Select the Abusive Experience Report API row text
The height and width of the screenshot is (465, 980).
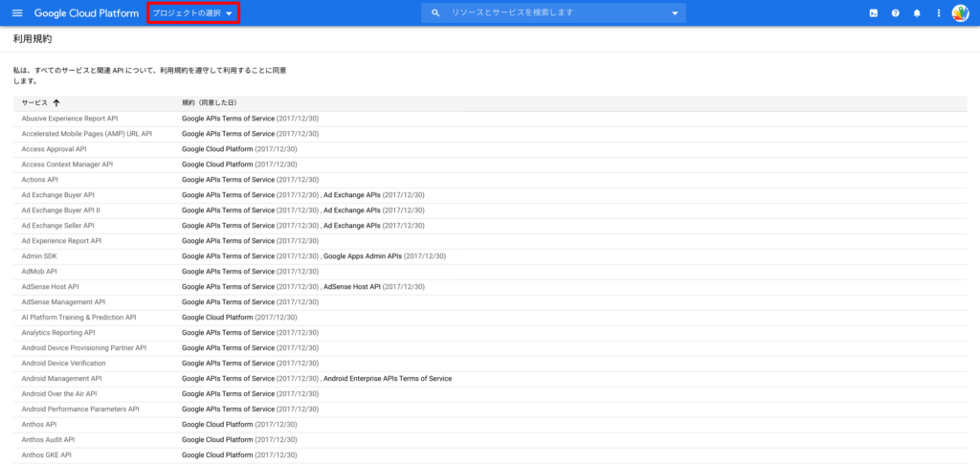(69, 118)
